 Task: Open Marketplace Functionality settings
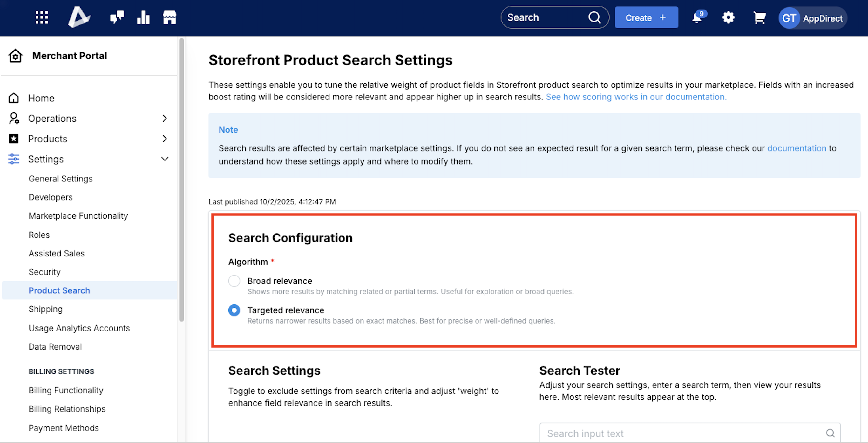click(78, 216)
